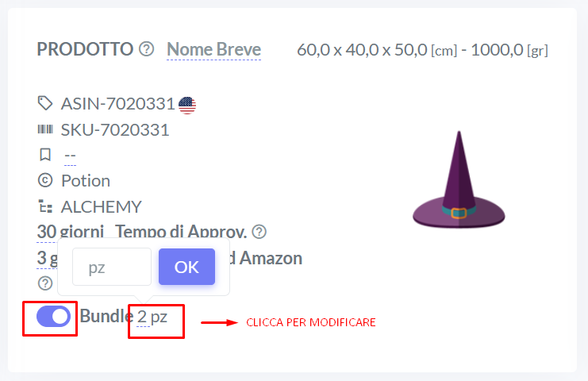Toggle the Bundle switch off

tap(53, 316)
